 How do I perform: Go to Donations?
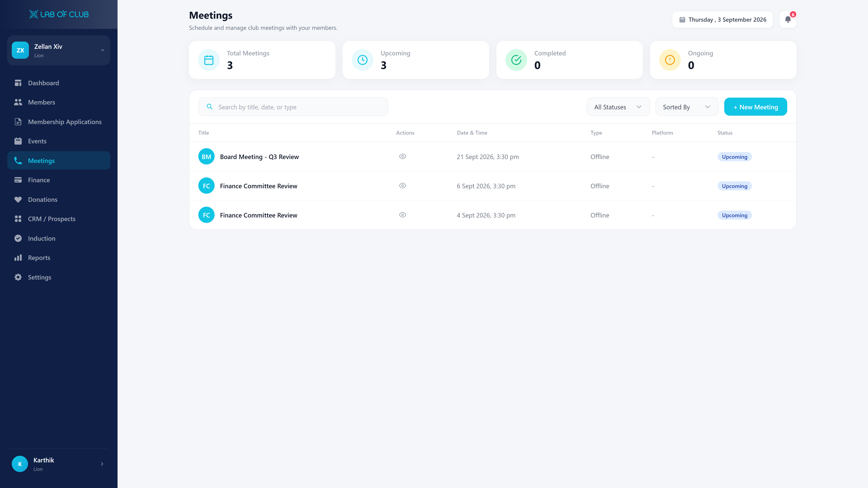coord(59,199)
